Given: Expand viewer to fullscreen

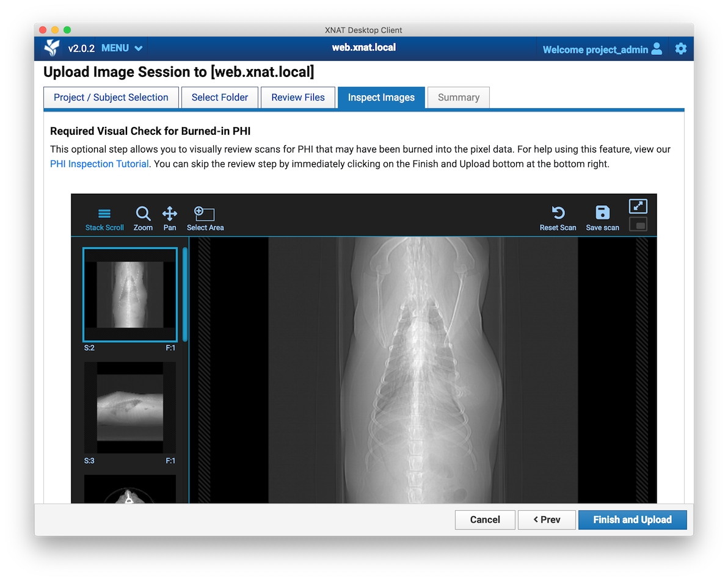Looking at the screenshot, I should click(638, 207).
